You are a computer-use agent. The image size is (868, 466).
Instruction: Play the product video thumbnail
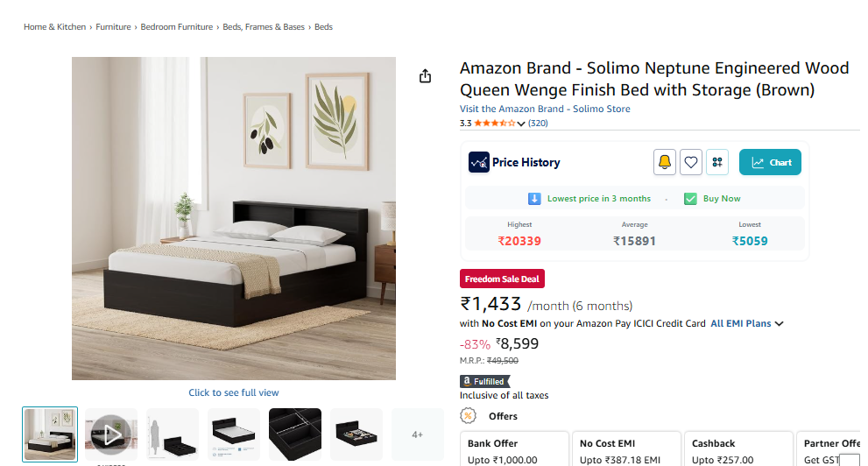tap(111, 434)
